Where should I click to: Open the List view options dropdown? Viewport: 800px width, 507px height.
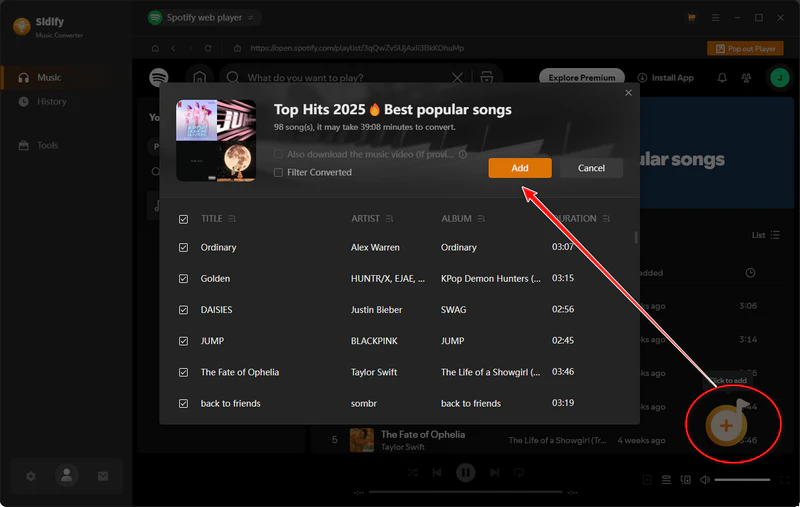[766, 235]
